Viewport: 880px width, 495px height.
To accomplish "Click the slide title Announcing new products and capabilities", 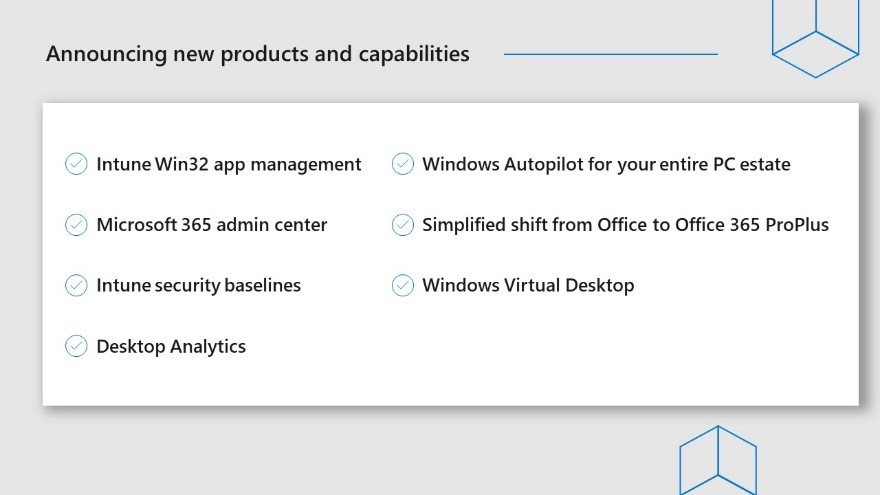I will 257,54.
